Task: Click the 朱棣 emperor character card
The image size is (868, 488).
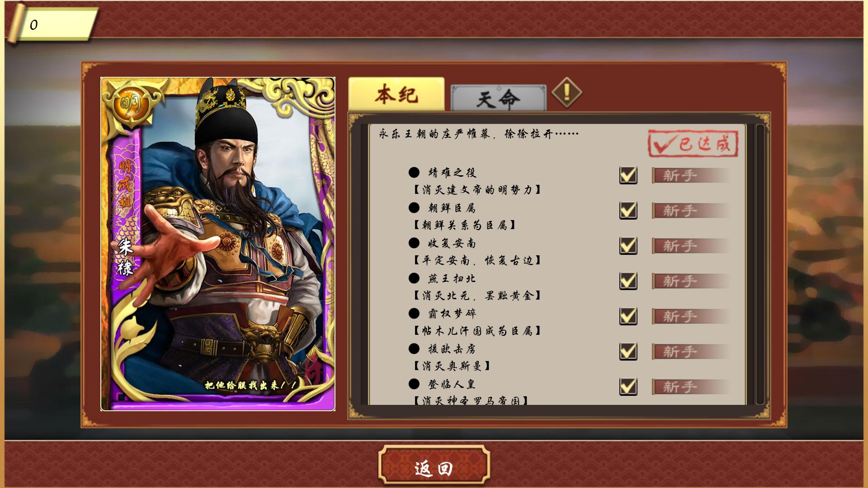Action: click(x=218, y=244)
